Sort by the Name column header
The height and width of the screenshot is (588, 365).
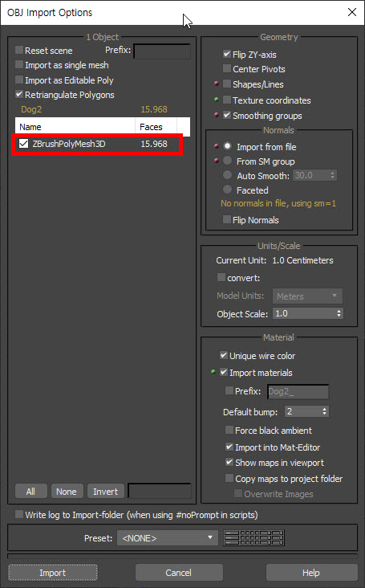75,127
